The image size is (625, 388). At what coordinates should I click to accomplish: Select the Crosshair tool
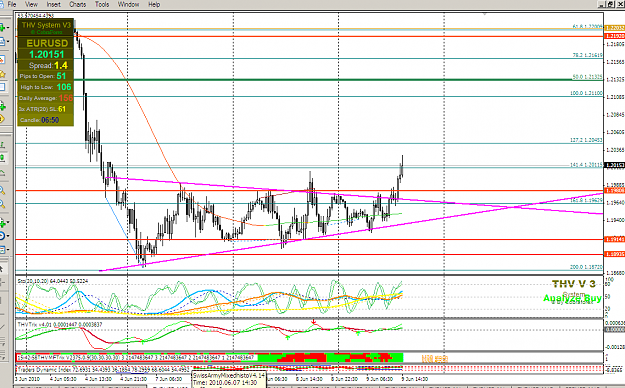point(2,282)
